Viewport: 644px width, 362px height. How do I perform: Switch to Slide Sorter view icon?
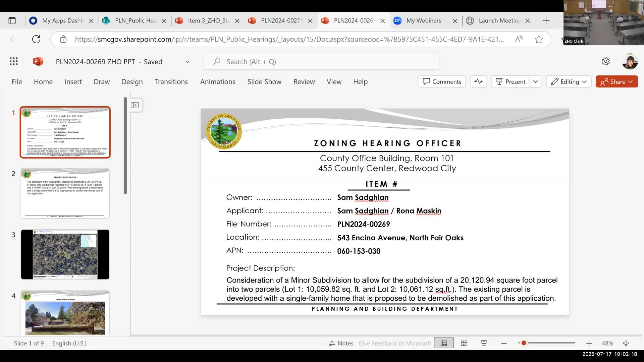[464, 343]
